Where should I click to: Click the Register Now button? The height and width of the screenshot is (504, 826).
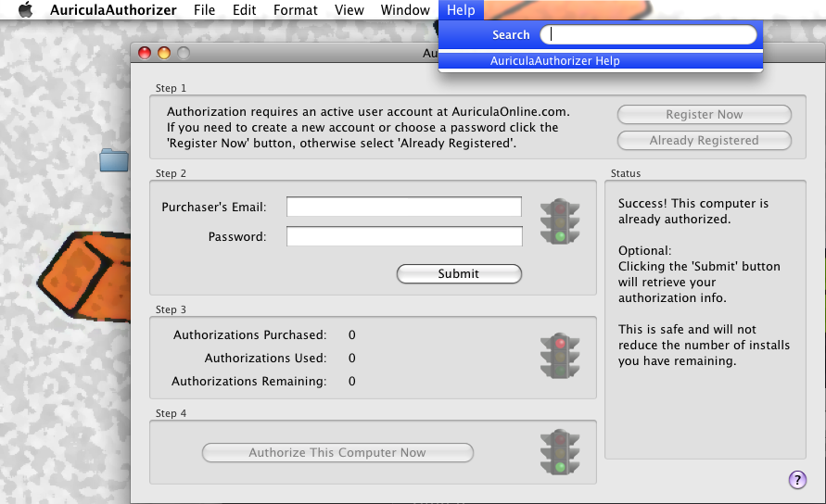tap(705, 114)
